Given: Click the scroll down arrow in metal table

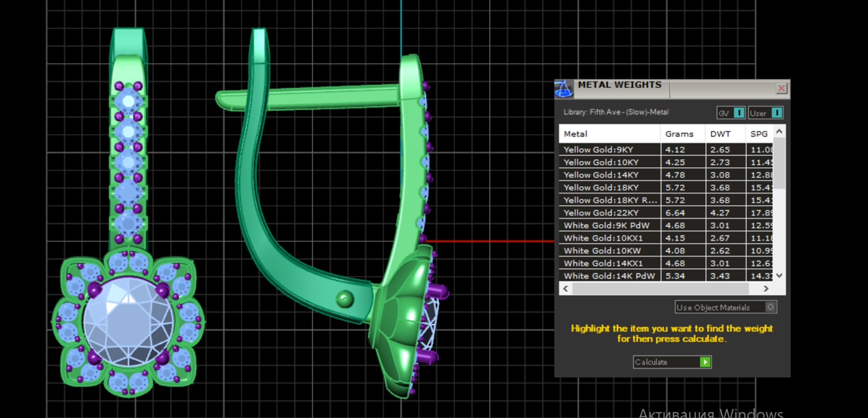Looking at the screenshot, I should (x=779, y=275).
